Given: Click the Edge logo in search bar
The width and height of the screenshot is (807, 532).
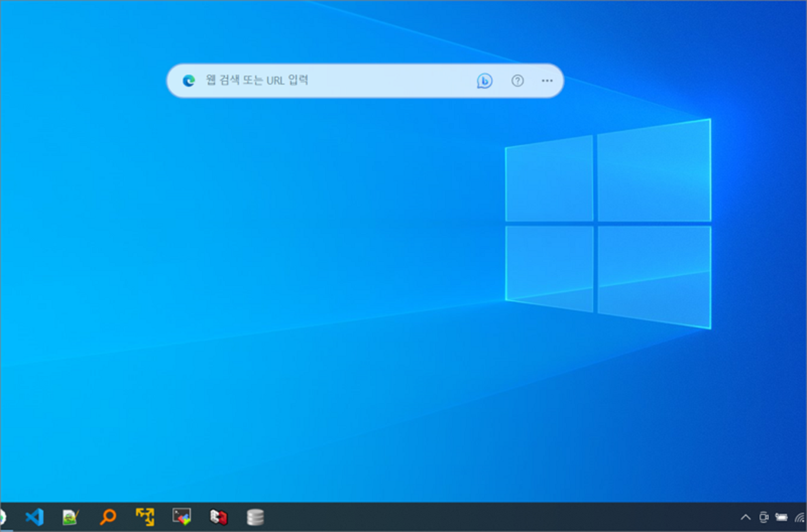Looking at the screenshot, I should [189, 81].
